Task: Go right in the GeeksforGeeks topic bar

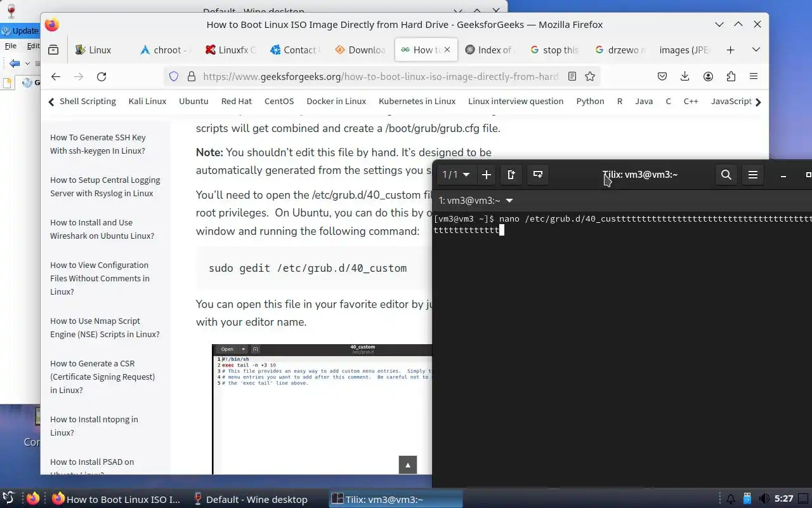Action: [758, 102]
